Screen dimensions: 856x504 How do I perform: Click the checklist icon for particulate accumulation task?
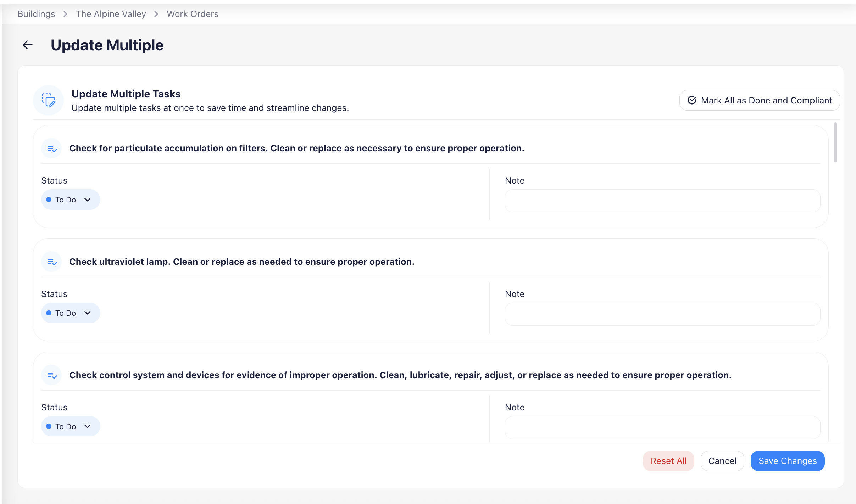[x=52, y=149]
